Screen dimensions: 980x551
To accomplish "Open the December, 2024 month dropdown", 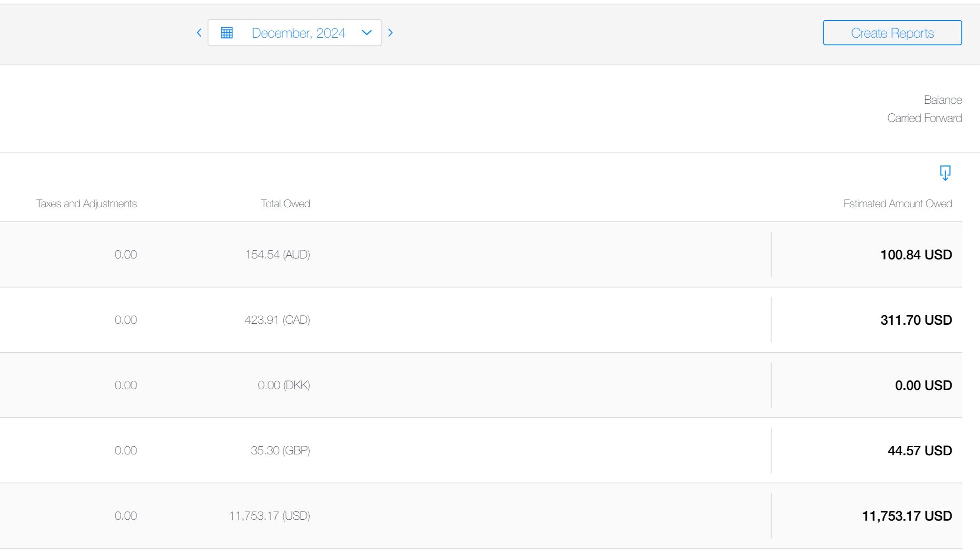I will 298,33.
